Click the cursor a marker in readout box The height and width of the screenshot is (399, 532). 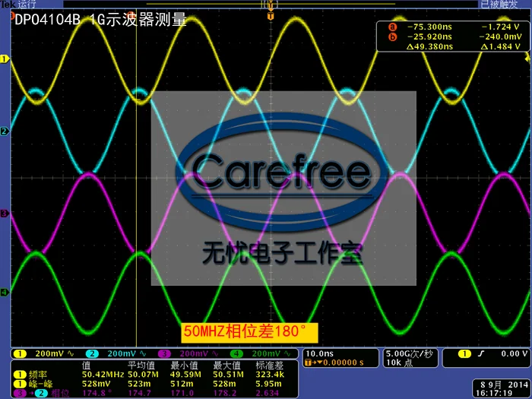(x=393, y=27)
